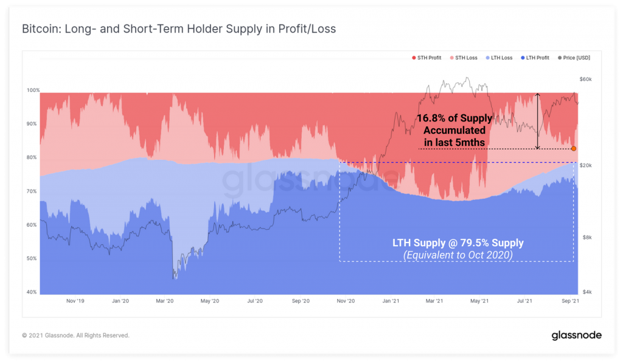Viewport: 623px width, 364px height.
Task: Click the Sep '21 x-axis label
Action: point(570,301)
